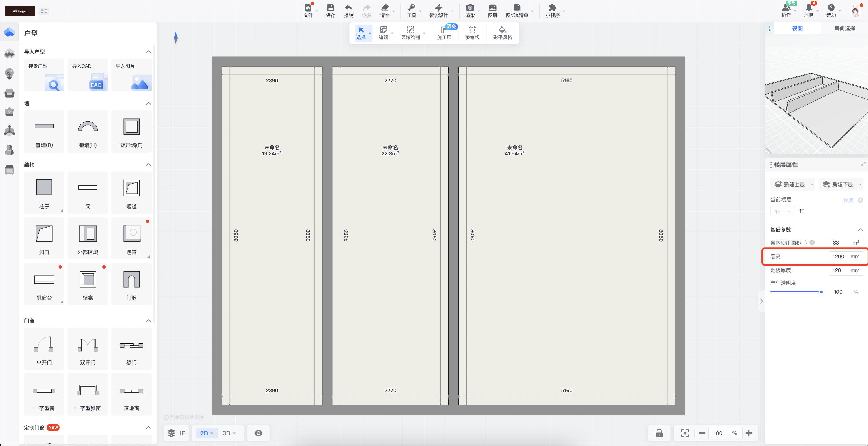Click the zoom out minus button
This screenshot has height=446, width=868.
pos(702,433)
